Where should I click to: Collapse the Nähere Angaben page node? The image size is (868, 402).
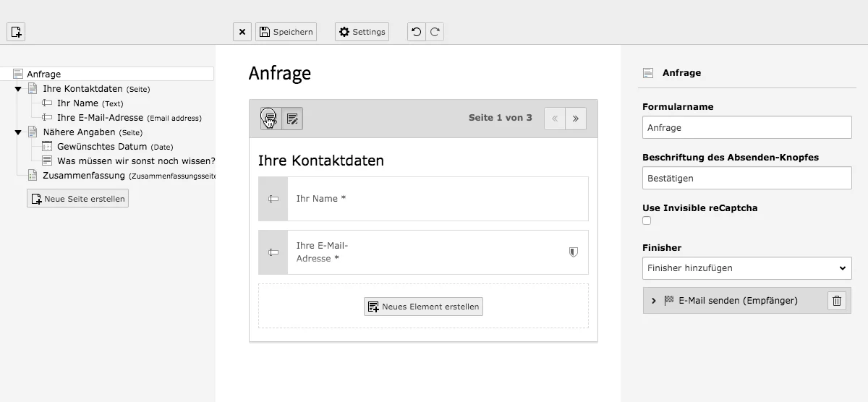point(19,132)
